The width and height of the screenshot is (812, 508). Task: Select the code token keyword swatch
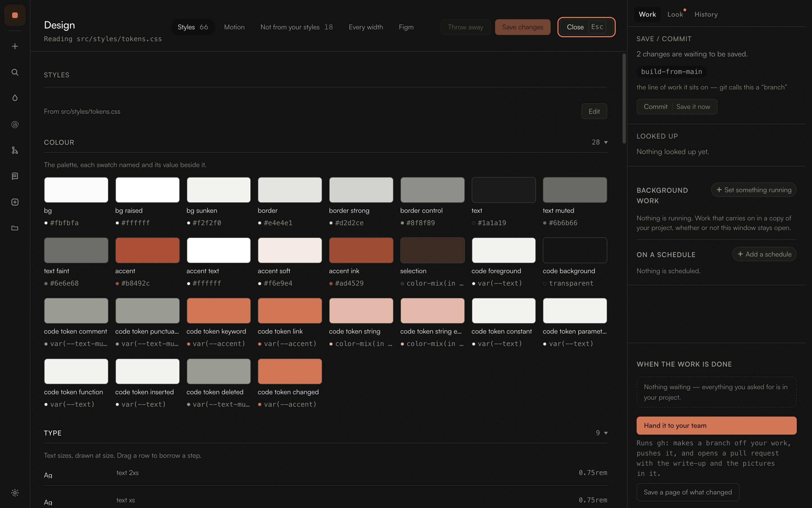click(219, 311)
